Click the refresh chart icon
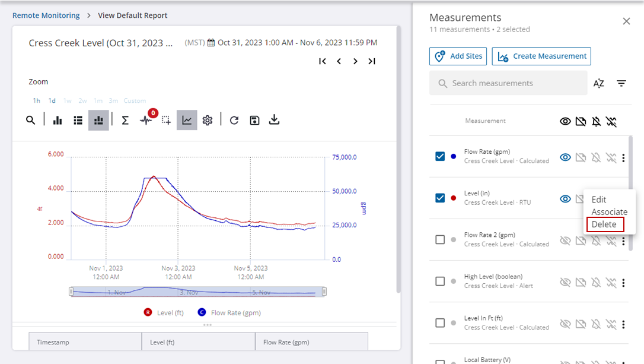The width and height of the screenshot is (644, 364). (234, 121)
